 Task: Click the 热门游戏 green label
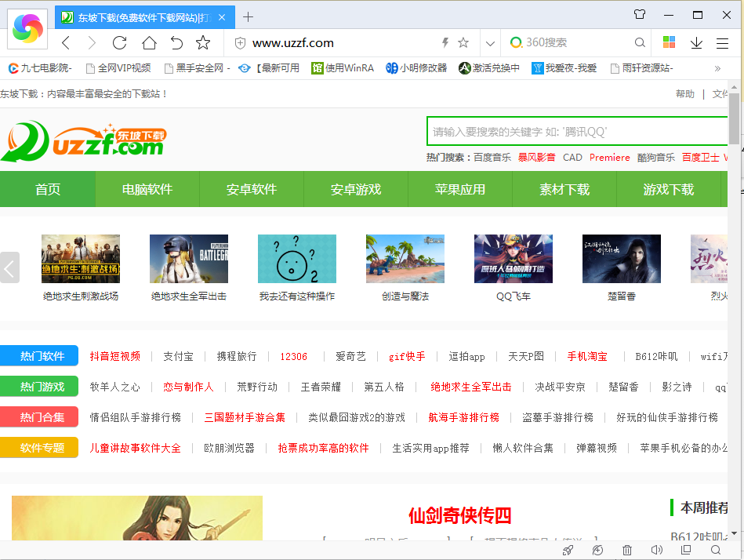coord(39,387)
